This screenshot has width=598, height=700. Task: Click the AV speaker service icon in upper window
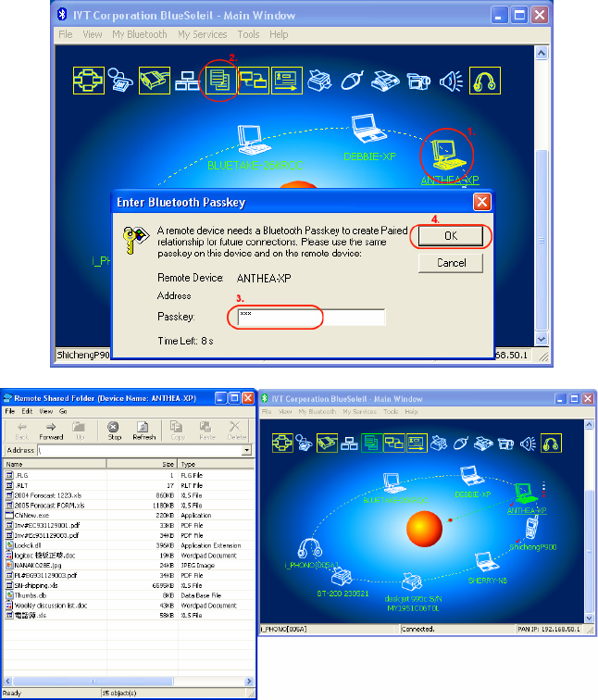click(x=451, y=81)
